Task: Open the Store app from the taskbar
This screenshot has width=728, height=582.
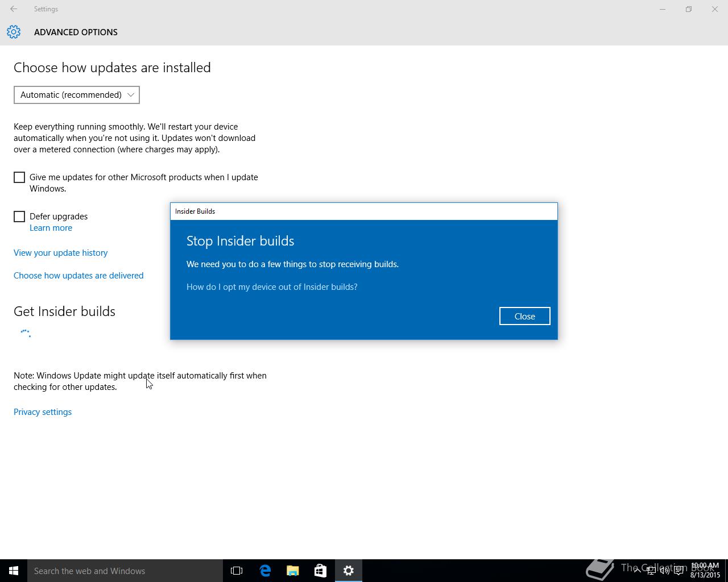Action: tap(321, 571)
